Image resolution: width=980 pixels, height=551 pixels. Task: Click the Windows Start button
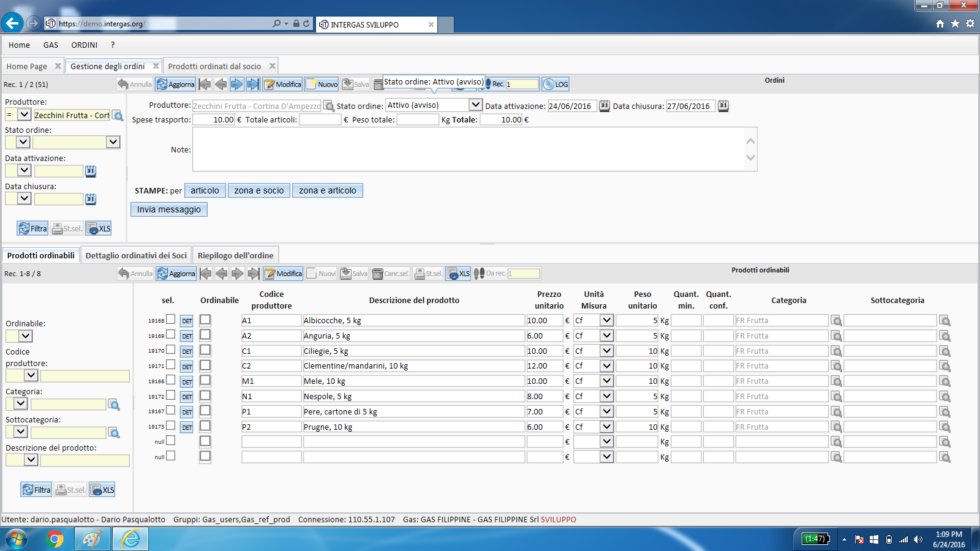coord(17,539)
